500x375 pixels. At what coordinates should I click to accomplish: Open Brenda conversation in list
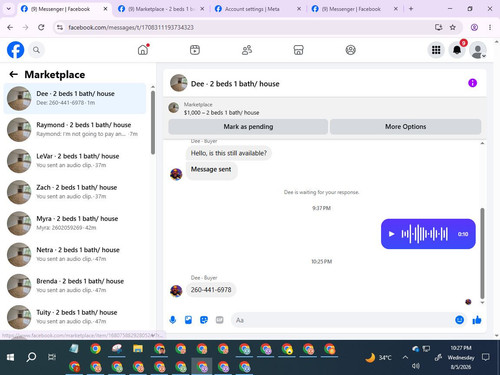coord(75,286)
